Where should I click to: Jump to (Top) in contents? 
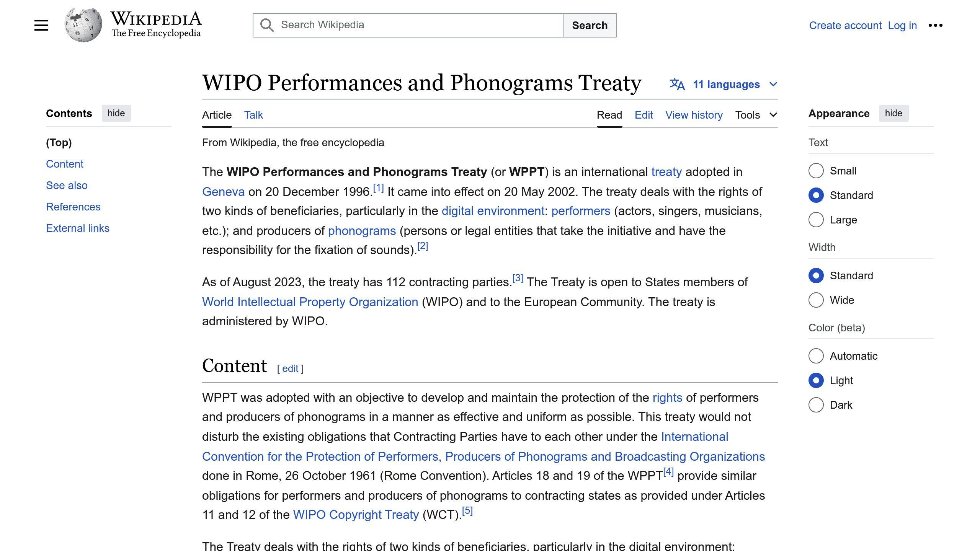coord(59,142)
